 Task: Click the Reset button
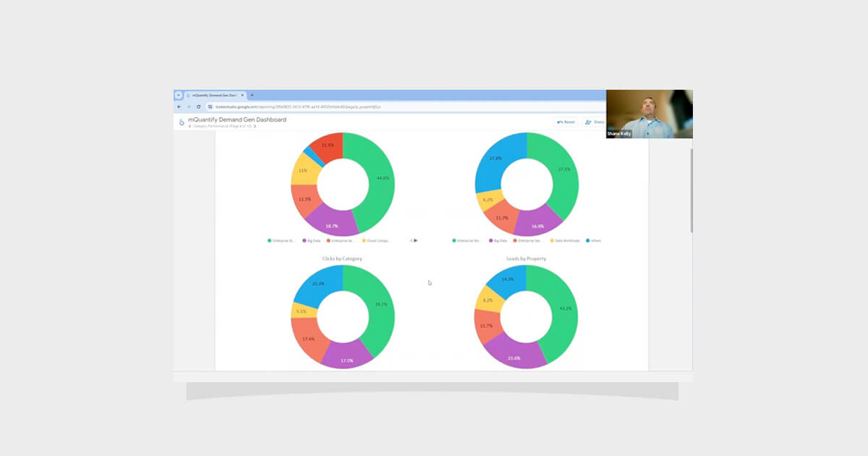(566, 122)
